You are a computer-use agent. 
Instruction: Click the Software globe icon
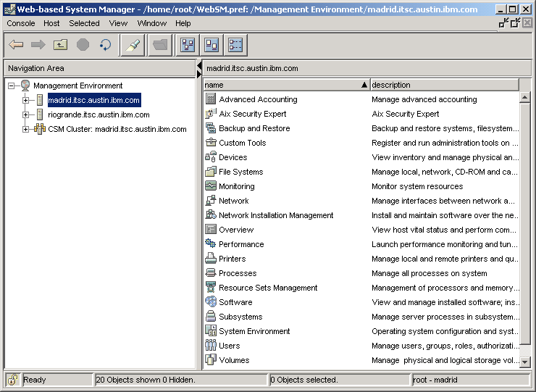click(211, 301)
